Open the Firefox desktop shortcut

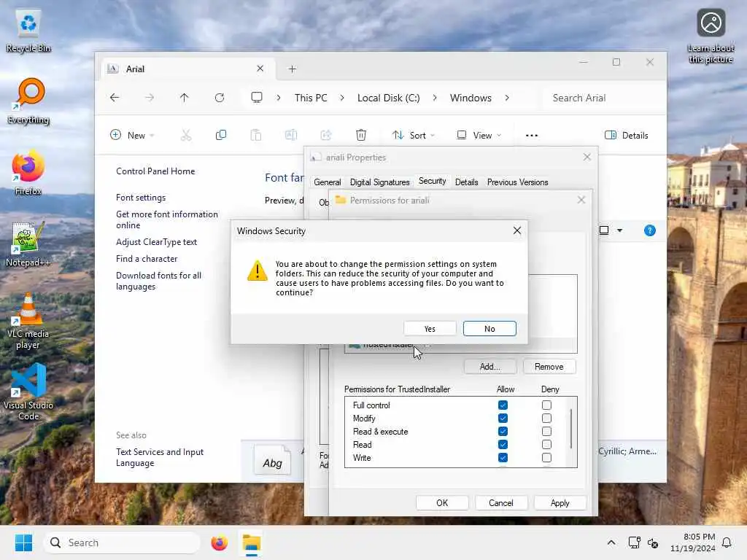pyautogui.click(x=28, y=172)
